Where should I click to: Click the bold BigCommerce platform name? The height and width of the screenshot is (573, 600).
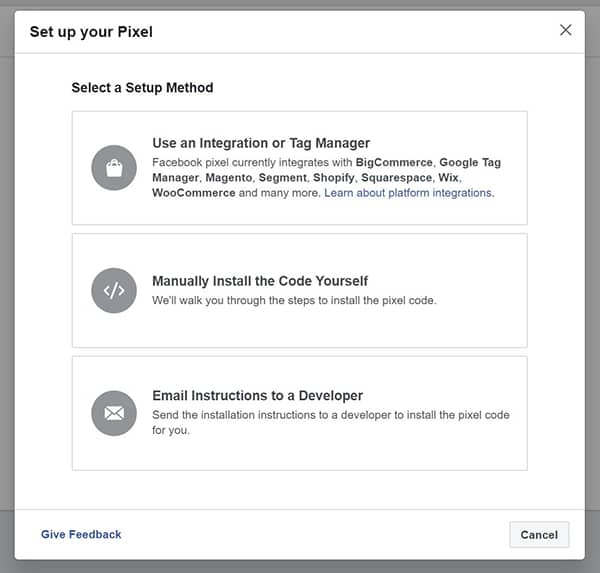pos(394,162)
